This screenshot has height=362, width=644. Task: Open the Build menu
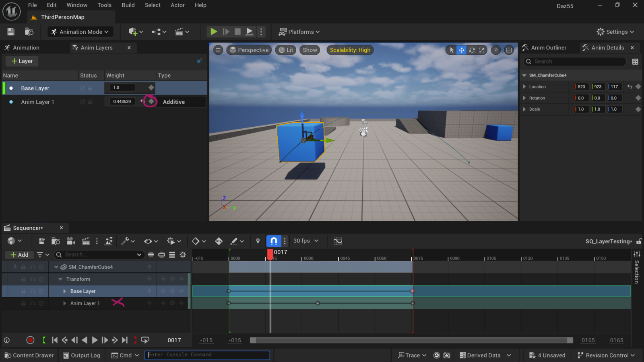pyautogui.click(x=128, y=5)
